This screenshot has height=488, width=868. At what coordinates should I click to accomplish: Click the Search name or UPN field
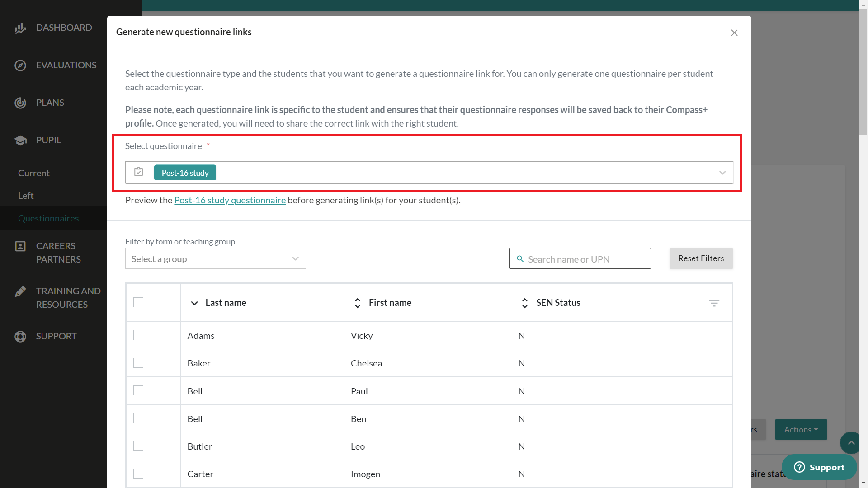coord(586,259)
